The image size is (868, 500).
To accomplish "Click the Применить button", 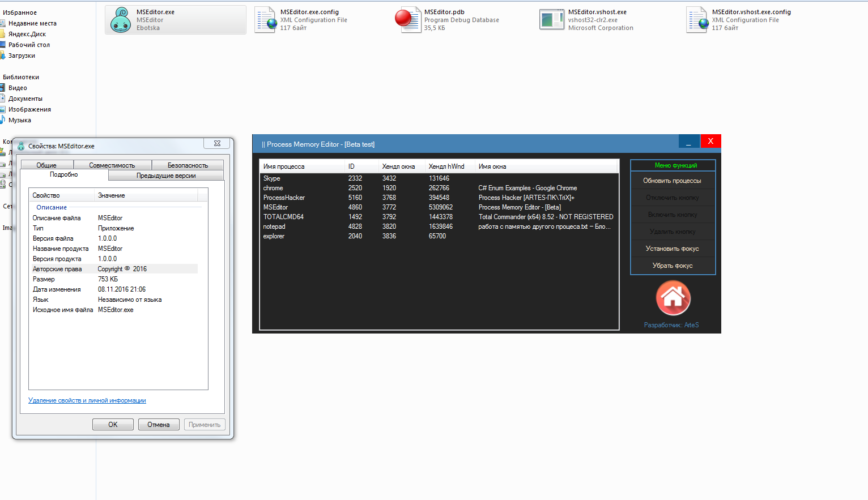I will 205,425.
